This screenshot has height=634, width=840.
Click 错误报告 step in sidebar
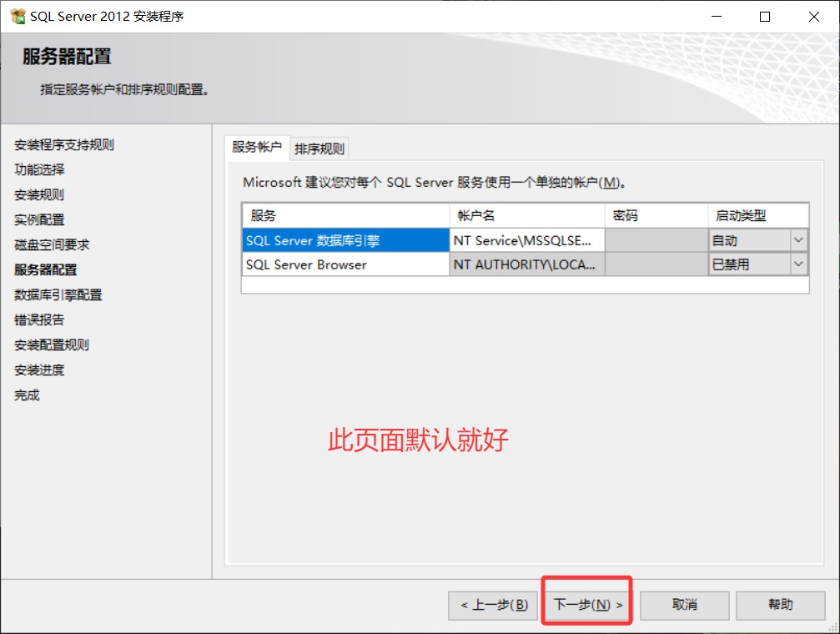pyautogui.click(x=39, y=320)
